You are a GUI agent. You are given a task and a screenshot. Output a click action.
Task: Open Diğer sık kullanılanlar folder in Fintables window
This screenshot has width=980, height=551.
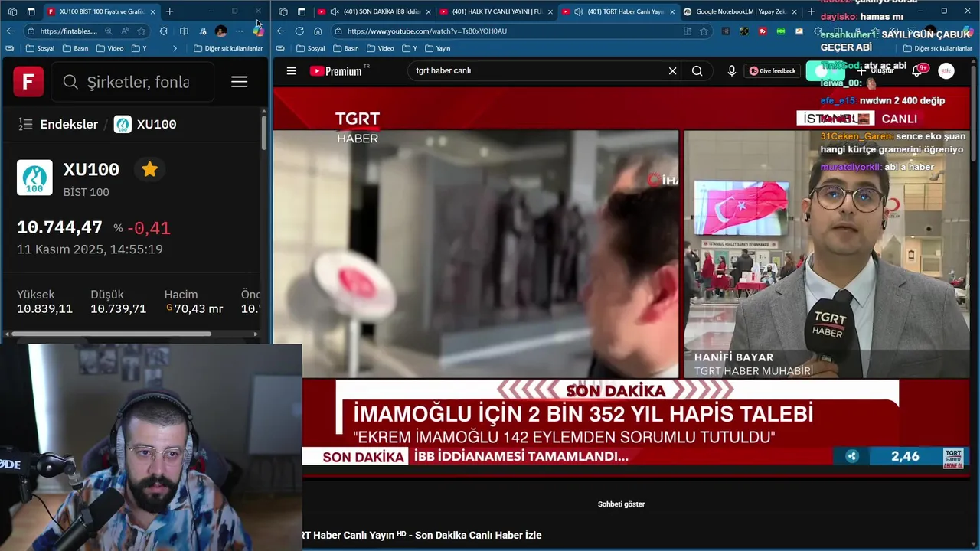228,48
